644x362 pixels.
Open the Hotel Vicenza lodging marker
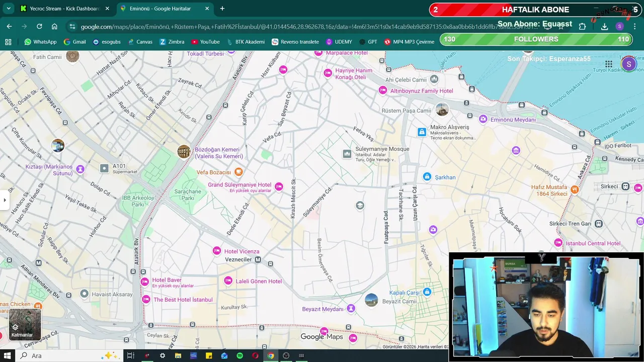[x=217, y=251]
